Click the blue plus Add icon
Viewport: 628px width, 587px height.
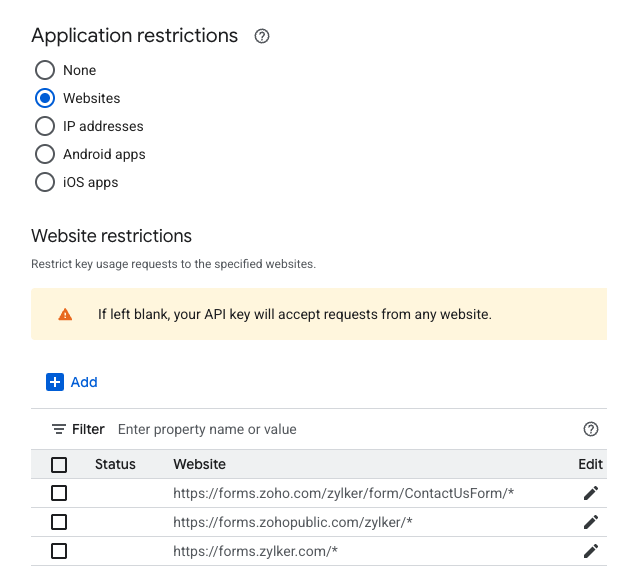(55, 382)
